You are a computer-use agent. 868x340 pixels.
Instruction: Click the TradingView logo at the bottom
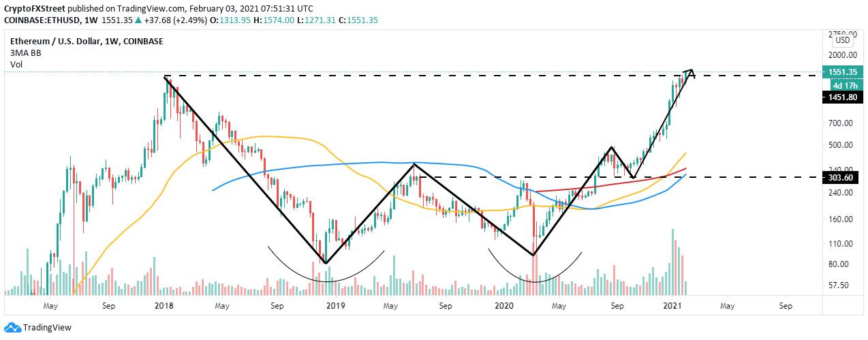click(37, 328)
